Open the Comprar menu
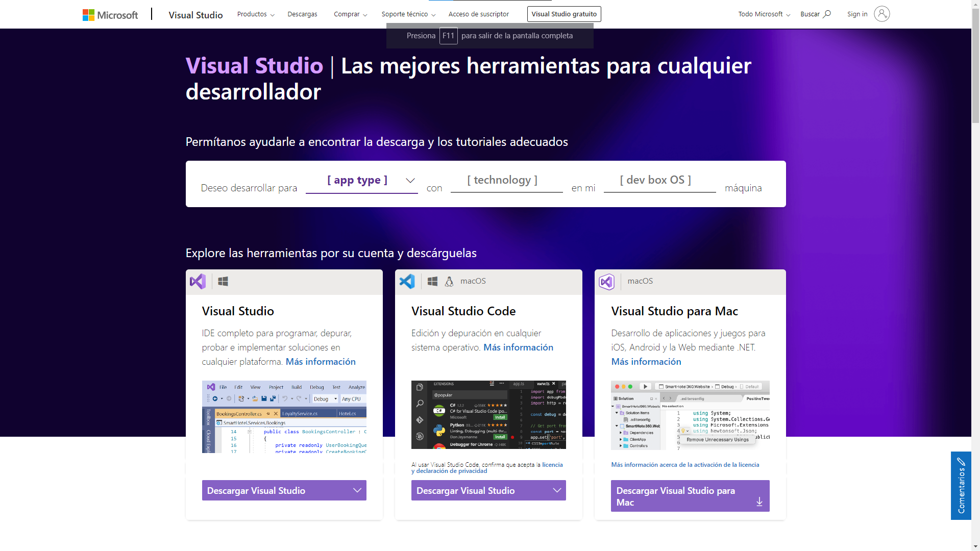Viewport: 980px width, 551px height. (350, 14)
